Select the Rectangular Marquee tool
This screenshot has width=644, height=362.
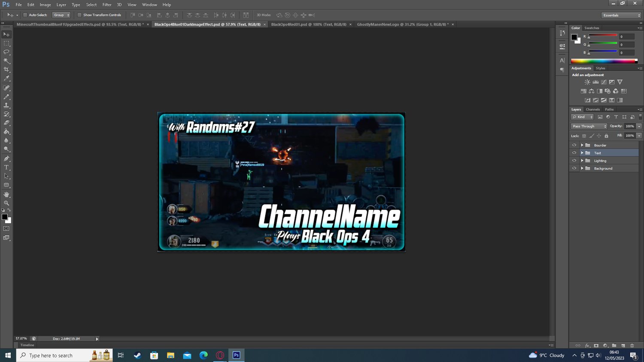pyautogui.click(x=6, y=43)
